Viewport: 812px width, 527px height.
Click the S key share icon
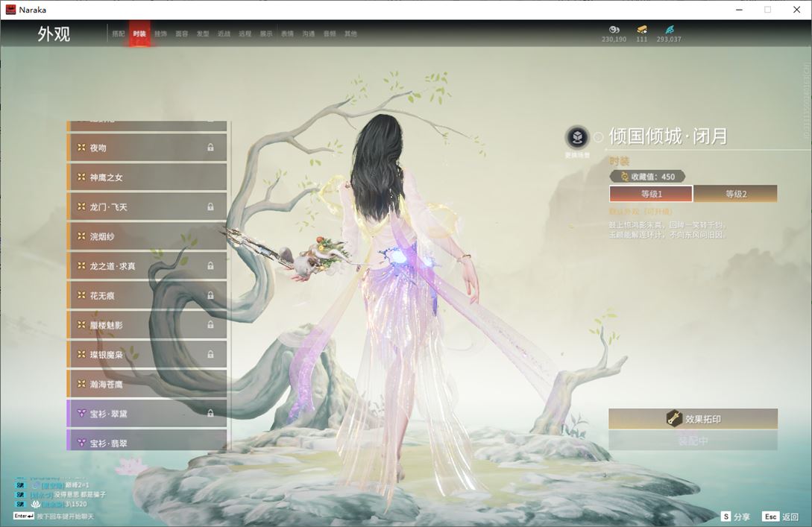coord(726,517)
